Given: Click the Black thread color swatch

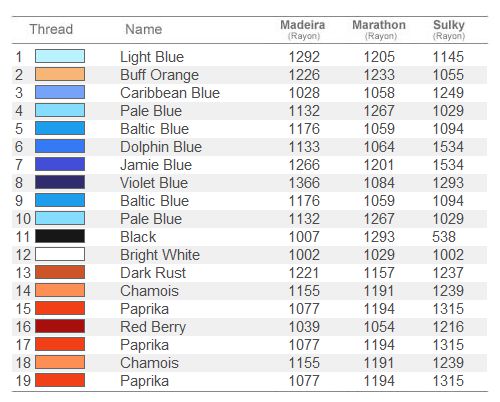Looking at the screenshot, I should 60,236.
